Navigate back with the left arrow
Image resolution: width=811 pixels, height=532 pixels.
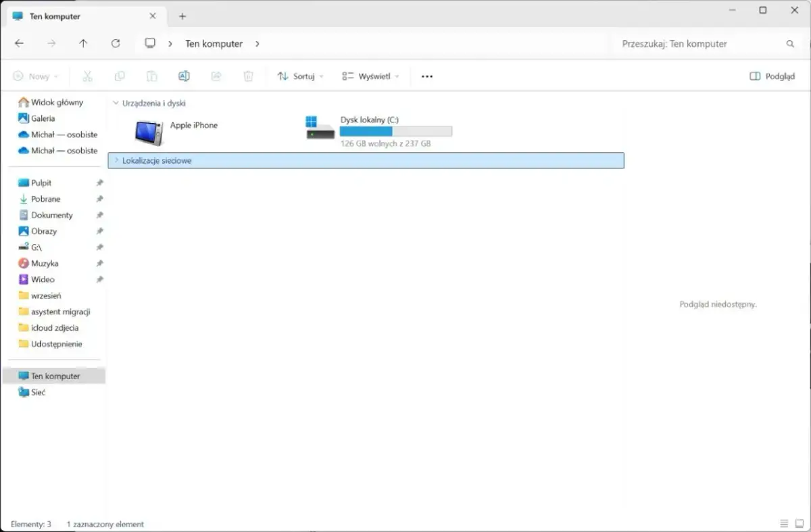[19, 43]
